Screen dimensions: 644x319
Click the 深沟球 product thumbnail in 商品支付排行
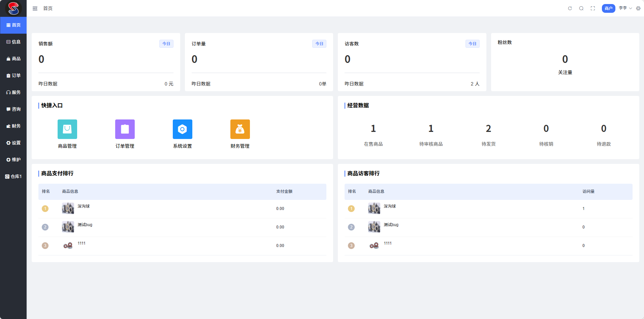tap(68, 208)
